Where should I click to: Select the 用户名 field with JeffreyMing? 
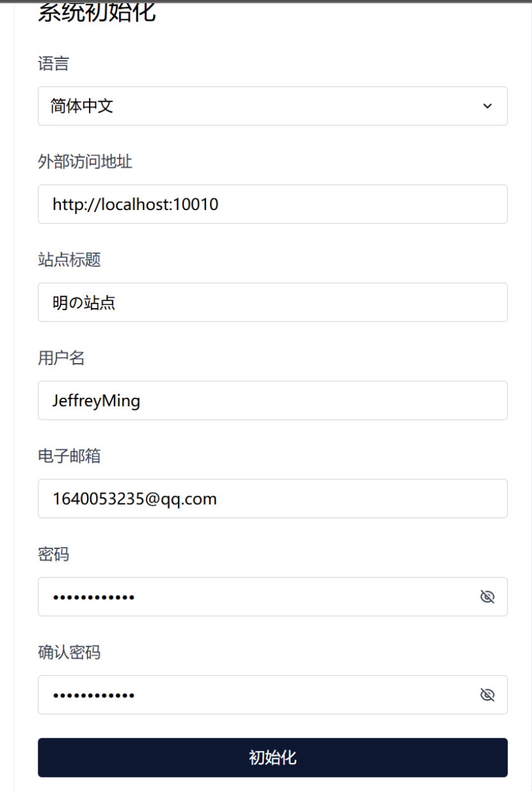(x=272, y=400)
